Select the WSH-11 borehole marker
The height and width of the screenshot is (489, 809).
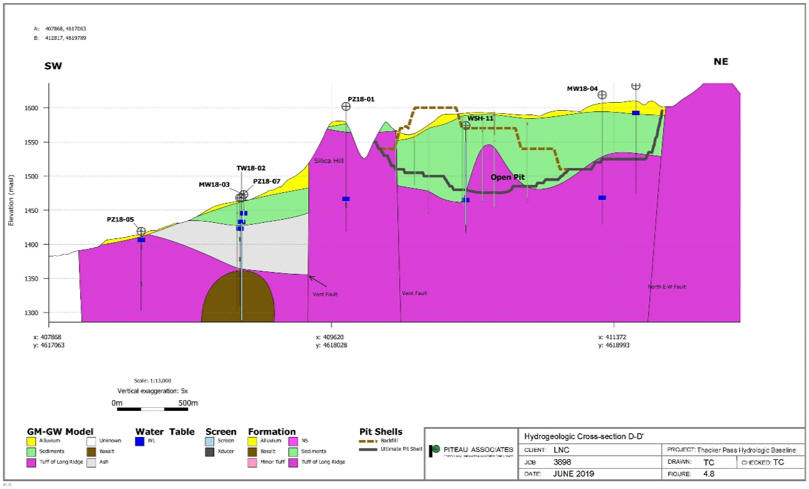point(466,126)
